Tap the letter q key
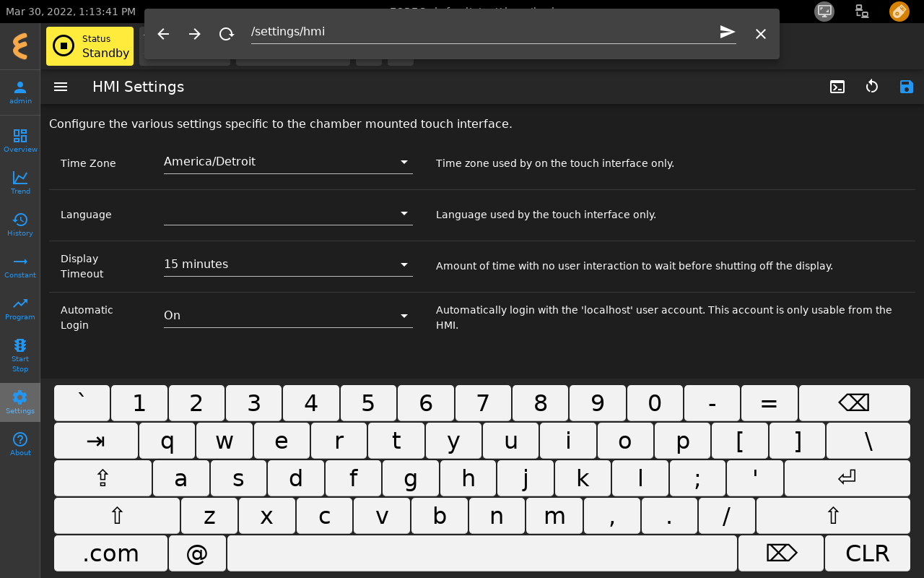Viewport: 924px width, 578px height. tap(167, 441)
